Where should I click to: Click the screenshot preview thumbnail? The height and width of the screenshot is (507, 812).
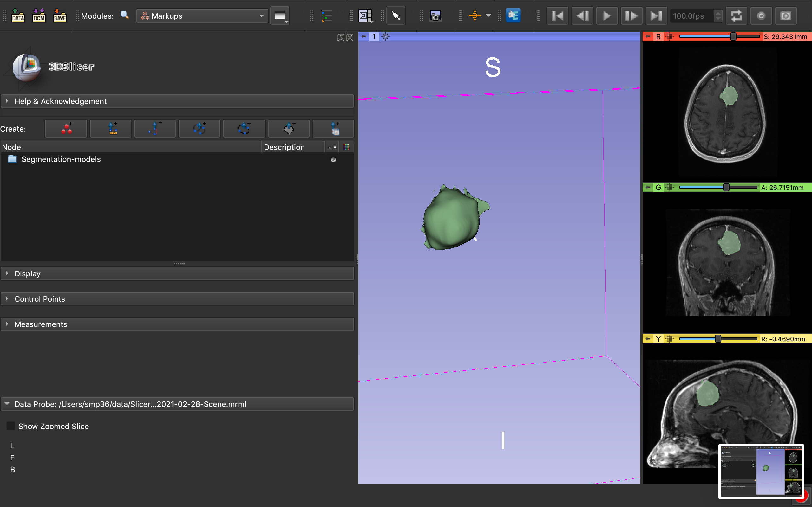761,471
